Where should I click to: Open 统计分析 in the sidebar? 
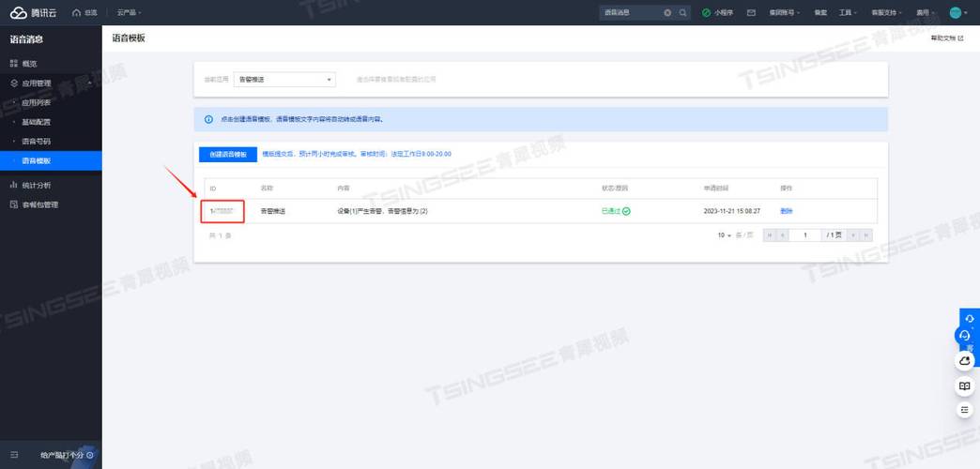pyautogui.click(x=37, y=185)
